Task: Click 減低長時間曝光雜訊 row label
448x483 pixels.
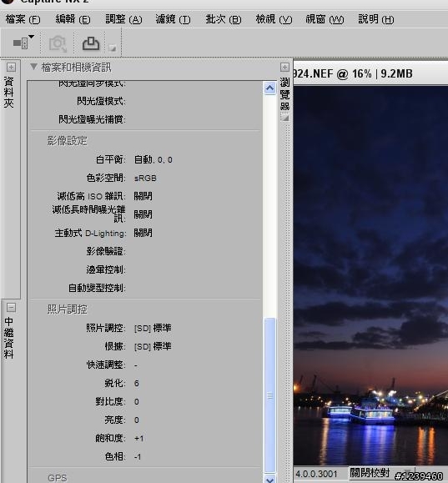Action: point(89,214)
